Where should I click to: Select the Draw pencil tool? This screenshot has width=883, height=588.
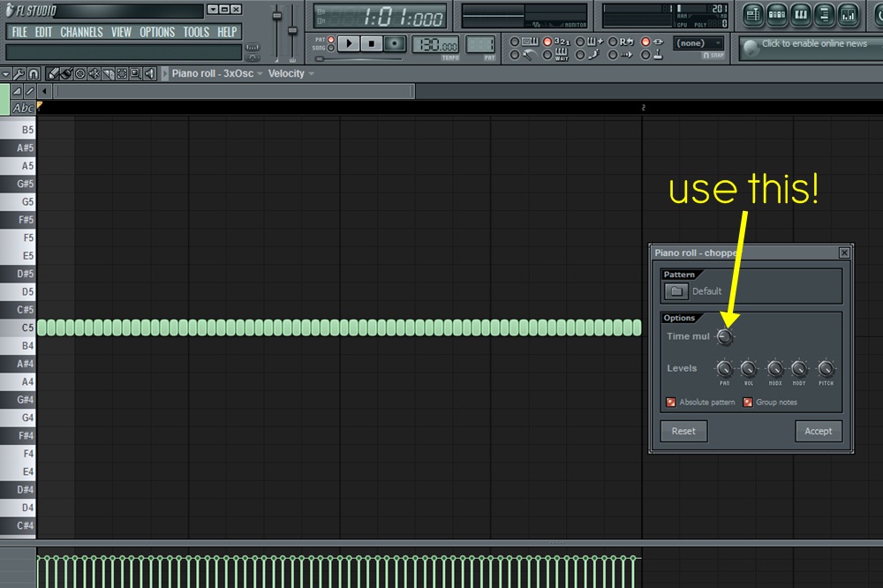[x=52, y=73]
